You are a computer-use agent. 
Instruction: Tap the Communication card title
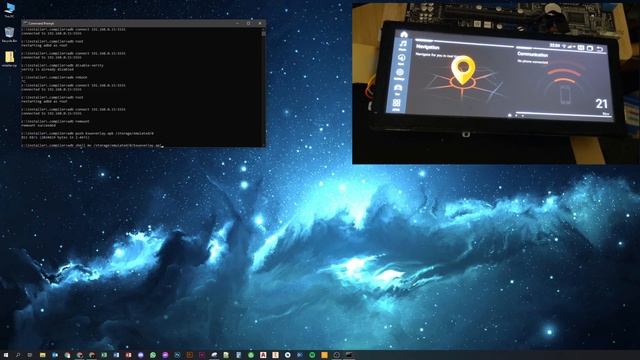532,54
